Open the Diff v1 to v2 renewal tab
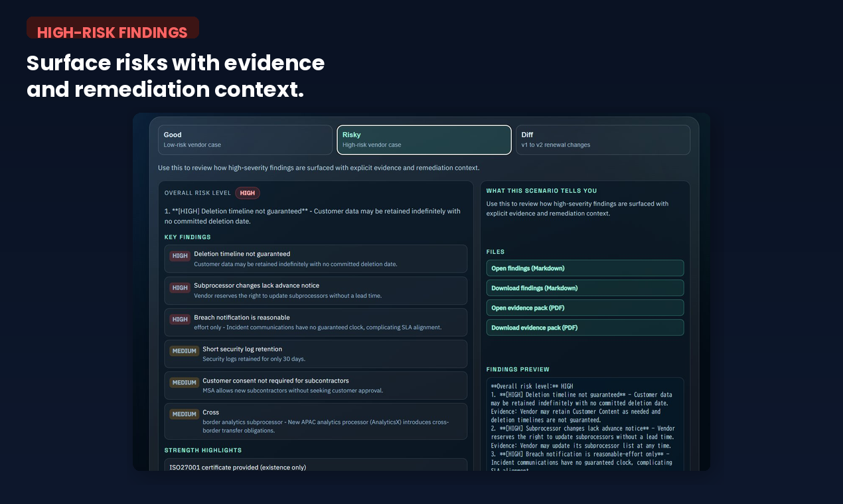The height and width of the screenshot is (504, 843). (603, 139)
